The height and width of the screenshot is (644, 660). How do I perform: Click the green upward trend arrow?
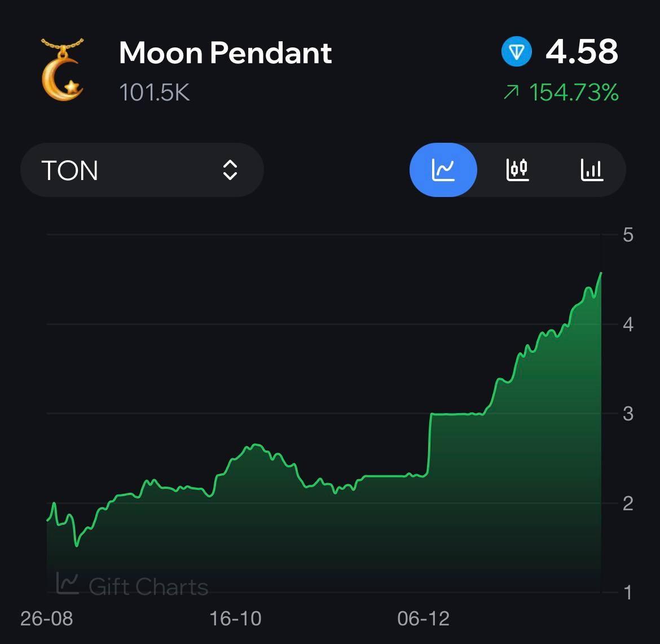[x=512, y=92]
